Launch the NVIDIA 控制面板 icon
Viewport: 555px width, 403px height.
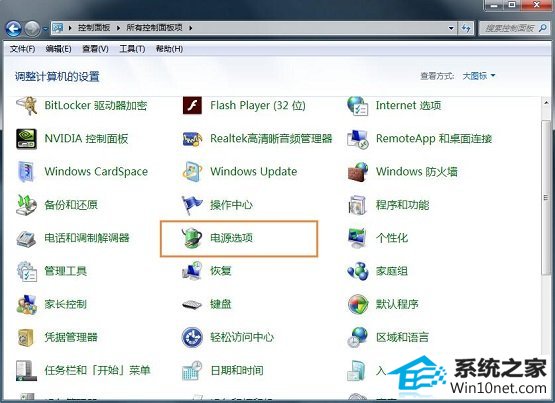(x=27, y=139)
